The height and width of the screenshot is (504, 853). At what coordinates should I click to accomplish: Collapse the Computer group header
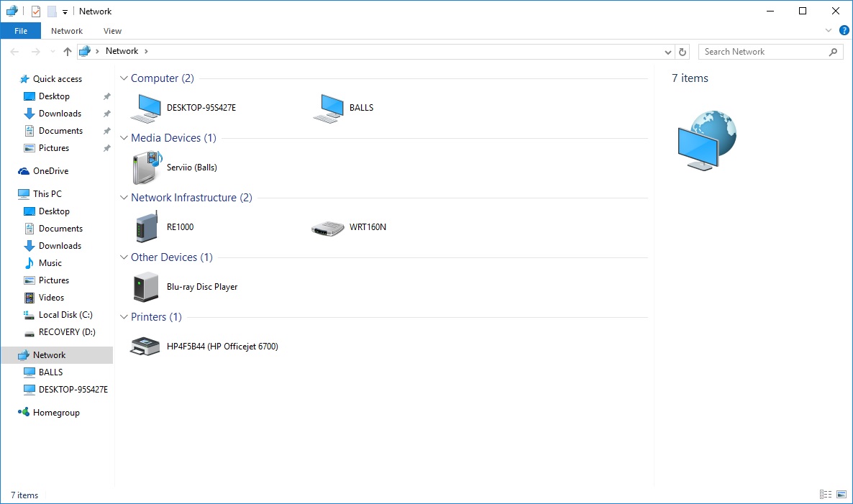pyautogui.click(x=124, y=78)
